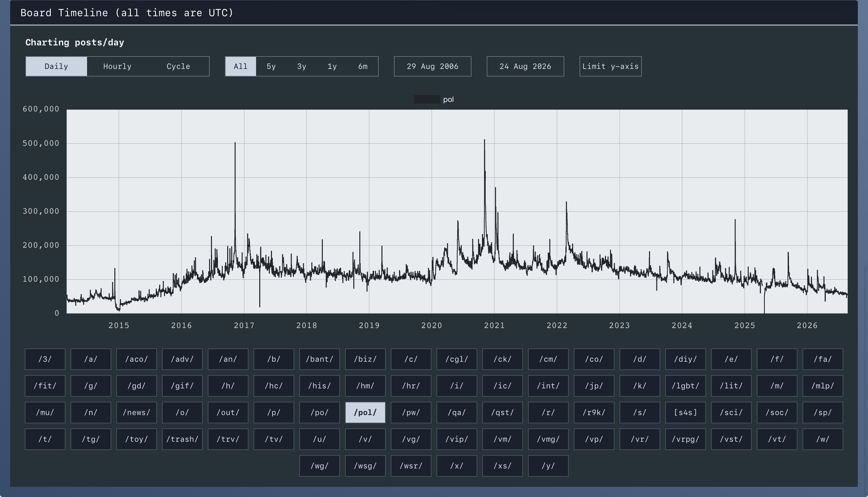Select the /biz/ board button
The width and height of the screenshot is (868, 497).
[x=365, y=359]
